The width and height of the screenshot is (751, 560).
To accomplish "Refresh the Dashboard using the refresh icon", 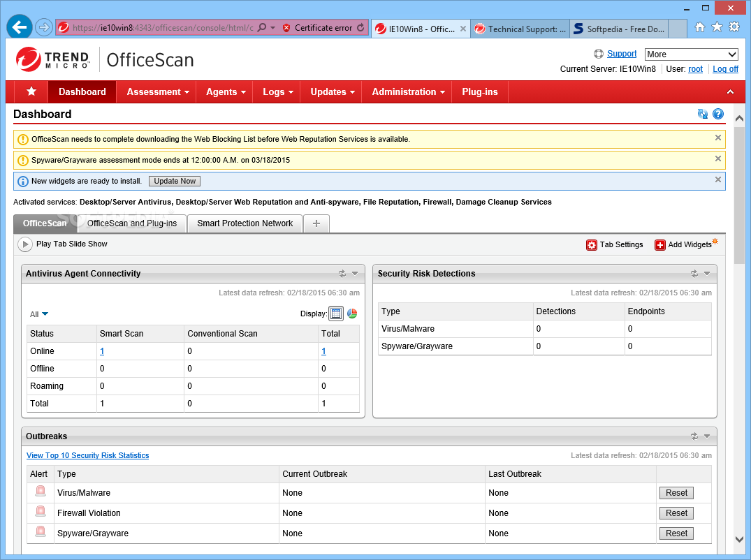I will (703, 114).
